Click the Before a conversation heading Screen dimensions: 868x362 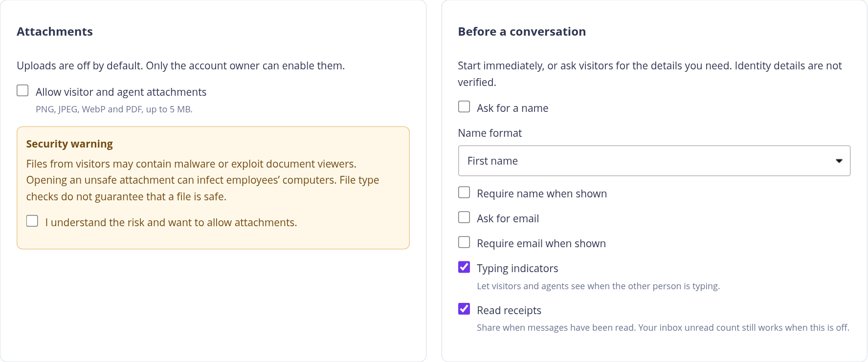[522, 31]
